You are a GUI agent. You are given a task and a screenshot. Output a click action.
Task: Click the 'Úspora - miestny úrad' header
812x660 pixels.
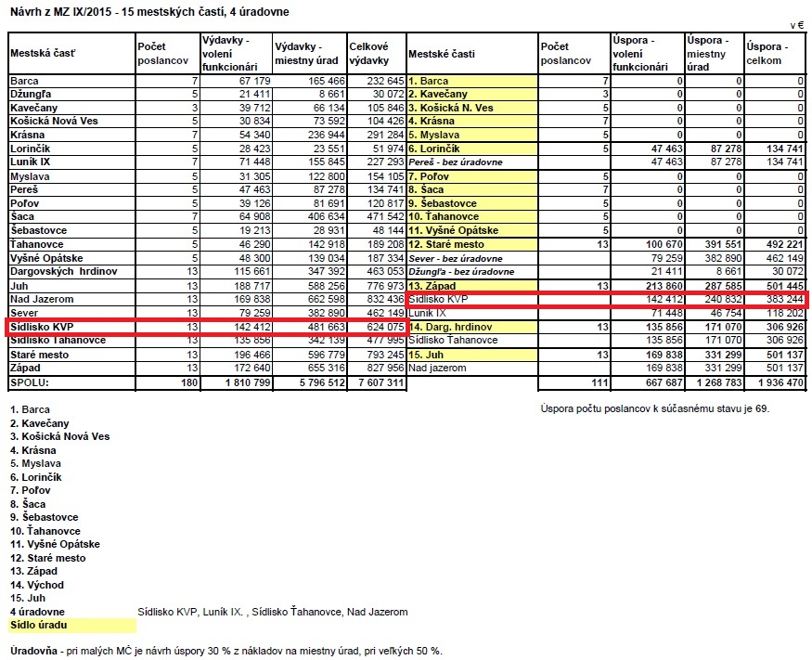[x=708, y=53]
